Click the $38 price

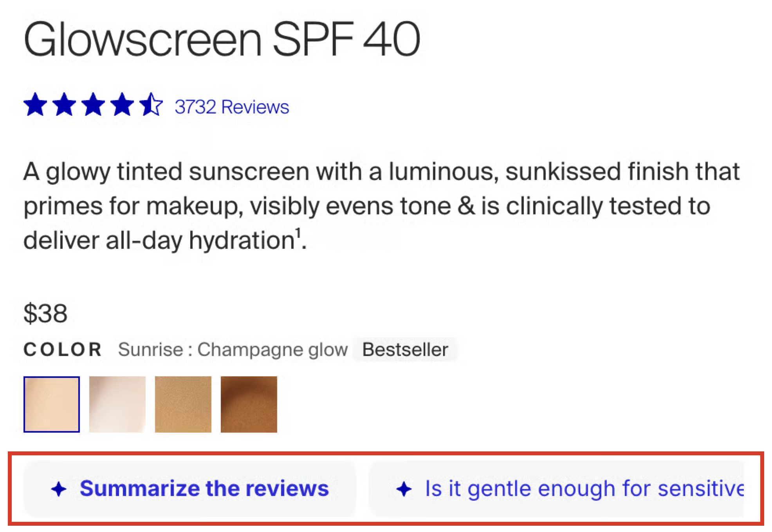click(x=45, y=313)
